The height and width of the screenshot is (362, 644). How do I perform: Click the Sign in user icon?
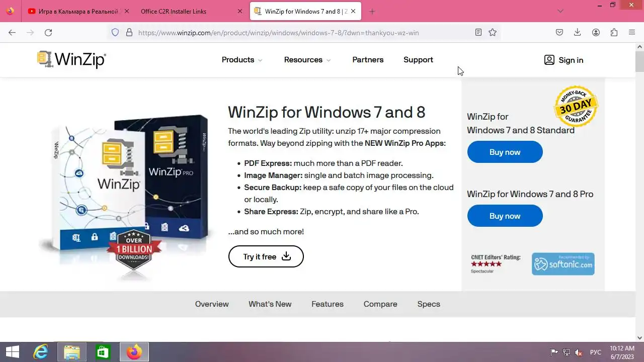549,60
